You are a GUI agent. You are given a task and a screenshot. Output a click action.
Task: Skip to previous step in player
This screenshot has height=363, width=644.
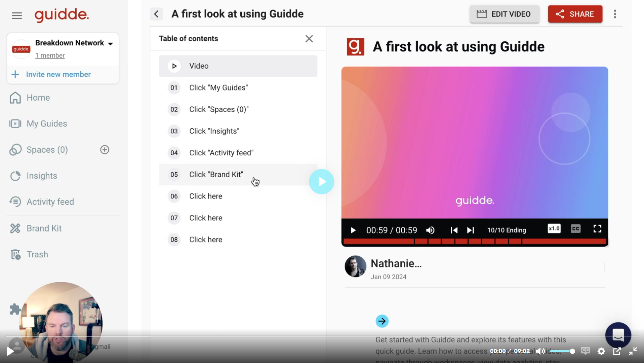pyautogui.click(x=454, y=230)
